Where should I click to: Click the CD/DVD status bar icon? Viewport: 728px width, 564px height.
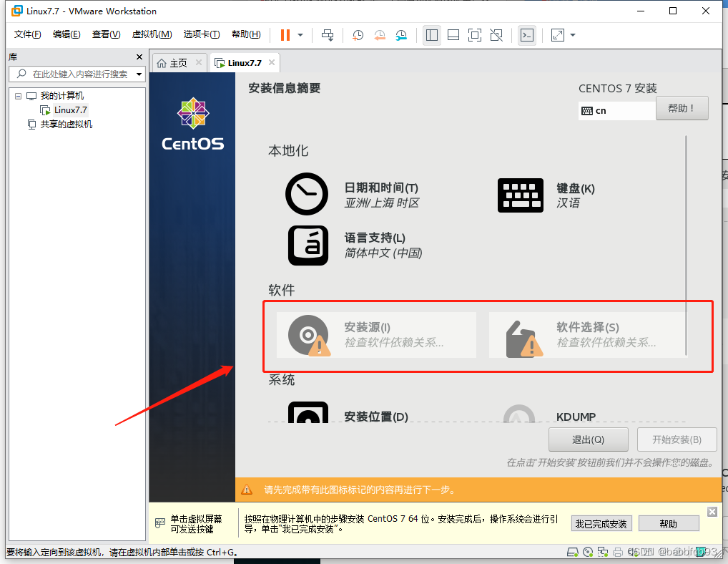[588, 552]
